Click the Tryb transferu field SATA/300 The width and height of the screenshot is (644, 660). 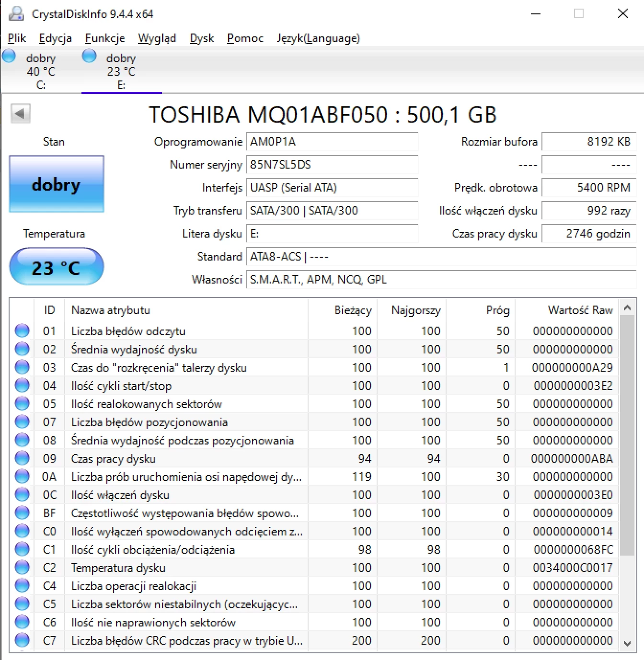pyautogui.click(x=332, y=211)
